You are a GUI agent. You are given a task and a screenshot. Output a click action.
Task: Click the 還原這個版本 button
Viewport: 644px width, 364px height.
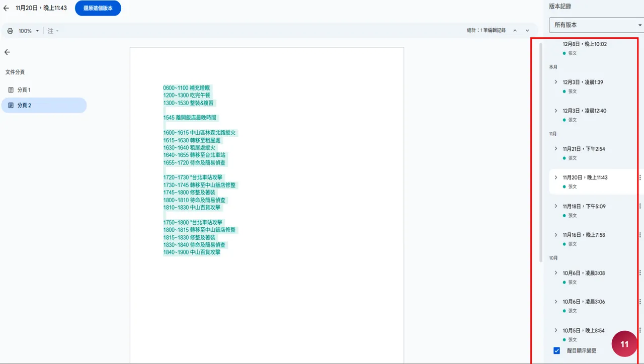pyautogui.click(x=98, y=8)
